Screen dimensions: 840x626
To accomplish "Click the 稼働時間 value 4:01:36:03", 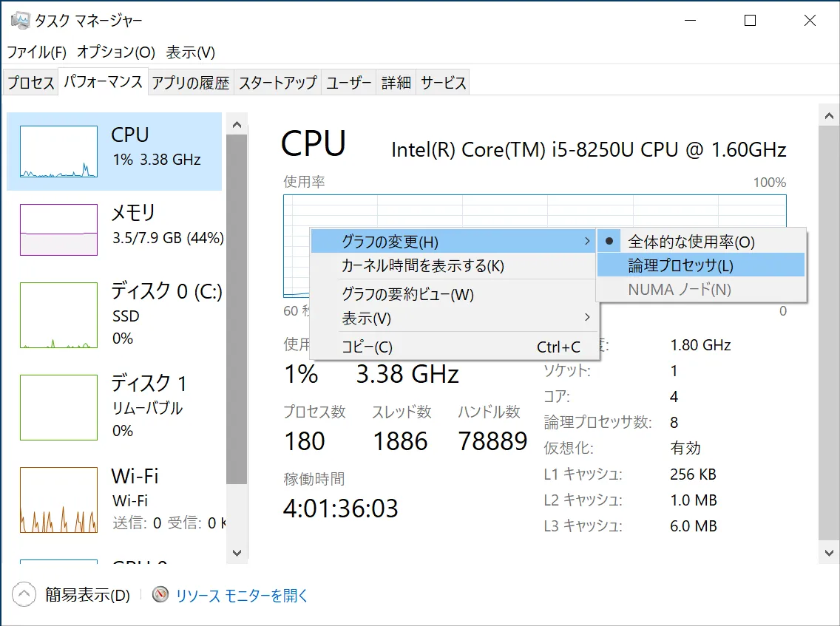I will click(x=341, y=508).
